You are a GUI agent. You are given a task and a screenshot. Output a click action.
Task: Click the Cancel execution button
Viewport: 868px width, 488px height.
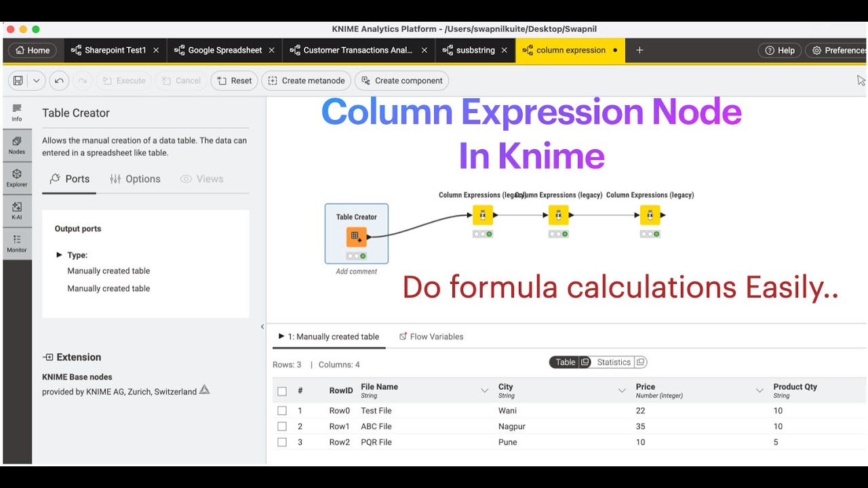(x=181, y=81)
